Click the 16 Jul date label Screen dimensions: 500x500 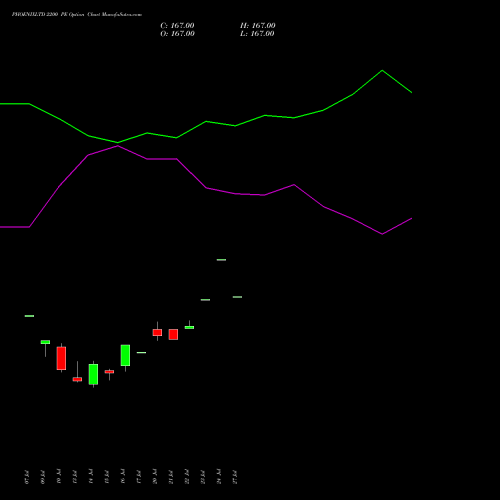(x=123, y=476)
